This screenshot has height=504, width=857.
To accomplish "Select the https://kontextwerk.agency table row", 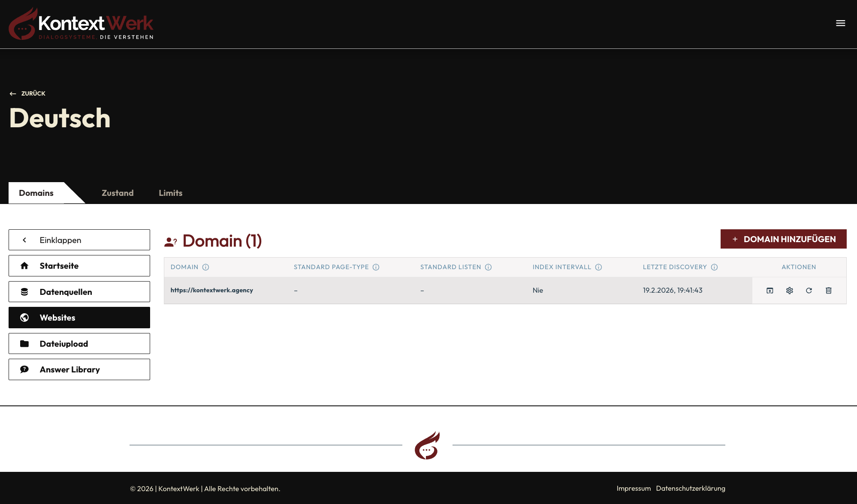I will (x=211, y=290).
